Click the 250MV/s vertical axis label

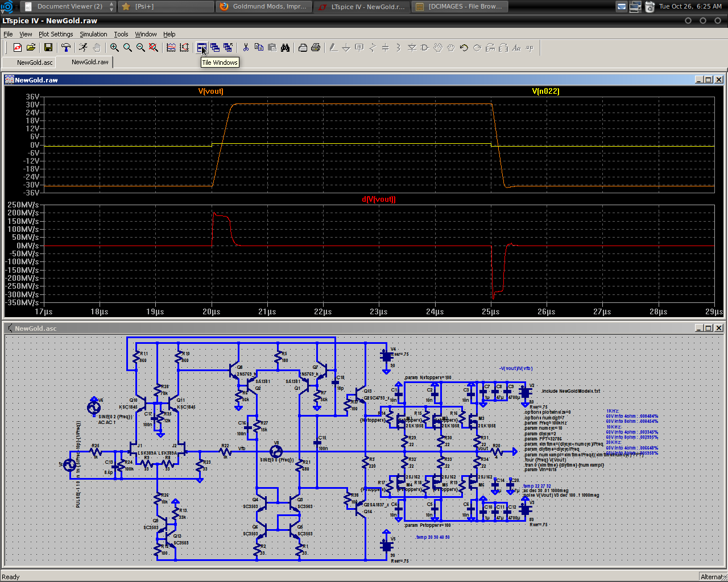(x=23, y=205)
